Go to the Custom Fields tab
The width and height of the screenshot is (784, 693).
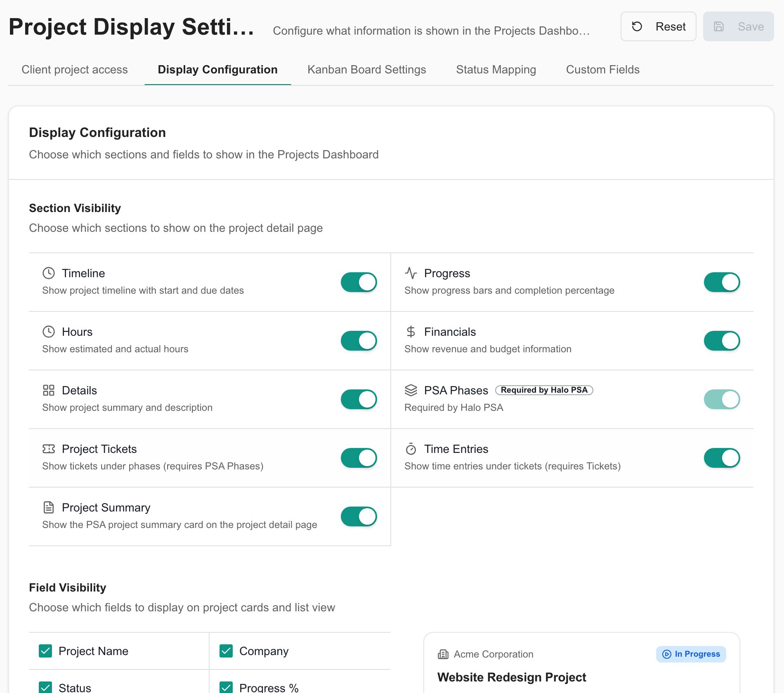(x=602, y=69)
